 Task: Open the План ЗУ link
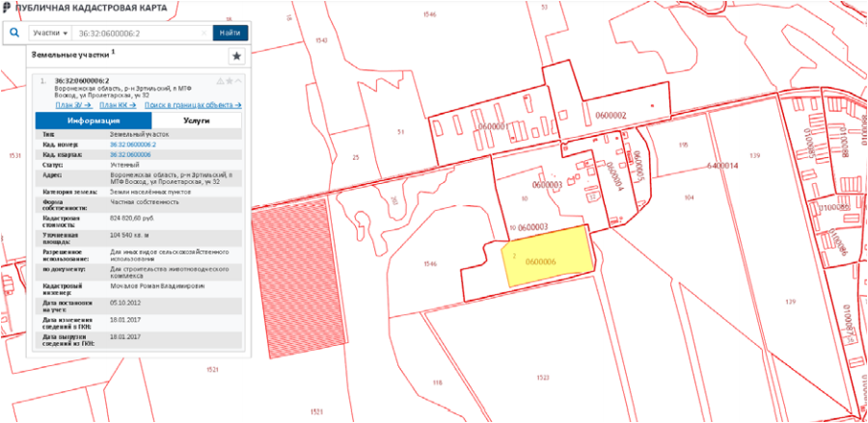[x=73, y=104]
